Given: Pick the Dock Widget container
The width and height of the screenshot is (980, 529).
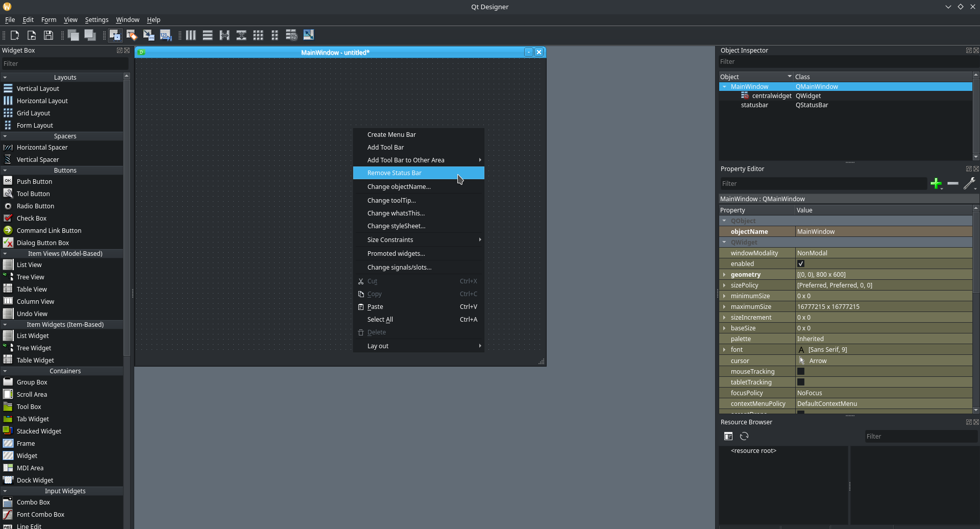Looking at the screenshot, I should click(35, 480).
